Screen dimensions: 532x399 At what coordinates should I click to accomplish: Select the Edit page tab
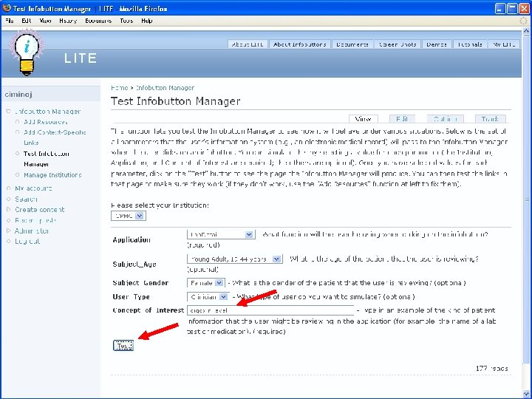(x=402, y=119)
